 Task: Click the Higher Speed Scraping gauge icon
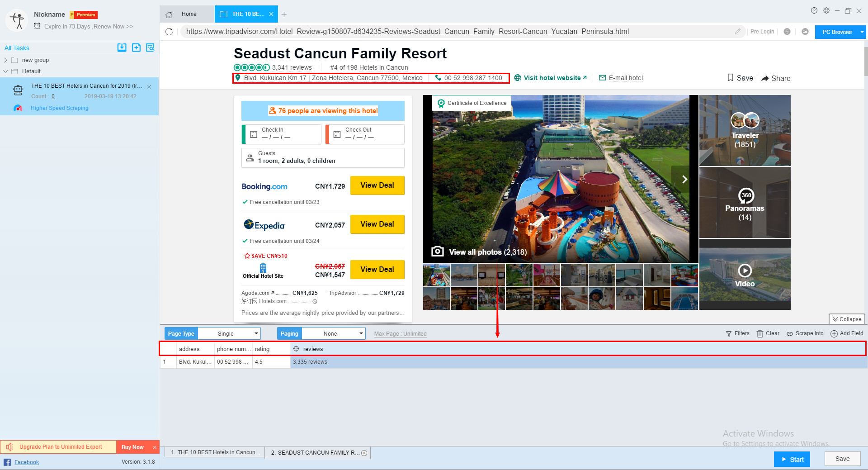point(18,108)
